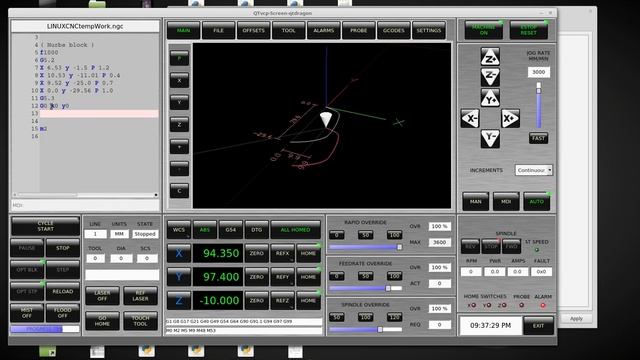
Task: Adjust the feedrate override slider
Action: point(366,288)
